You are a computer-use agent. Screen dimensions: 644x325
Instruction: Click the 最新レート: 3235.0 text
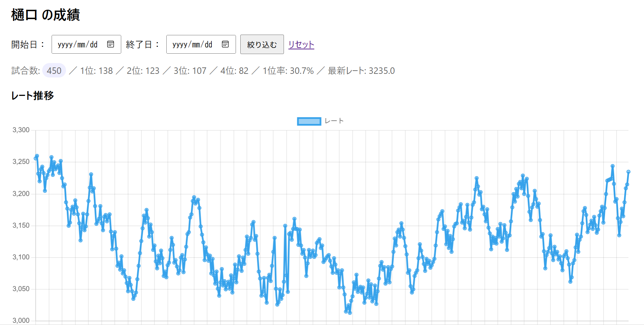point(361,71)
